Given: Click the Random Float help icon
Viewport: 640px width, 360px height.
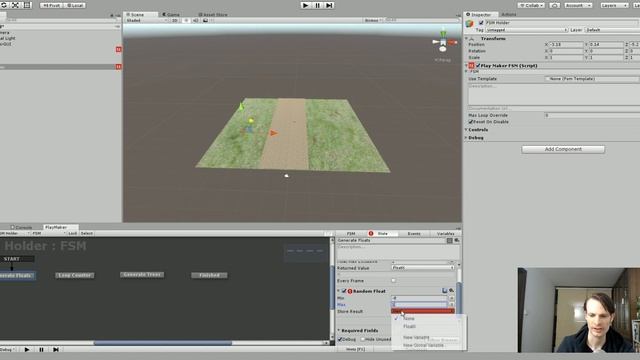Looking at the screenshot, I should (444, 291).
